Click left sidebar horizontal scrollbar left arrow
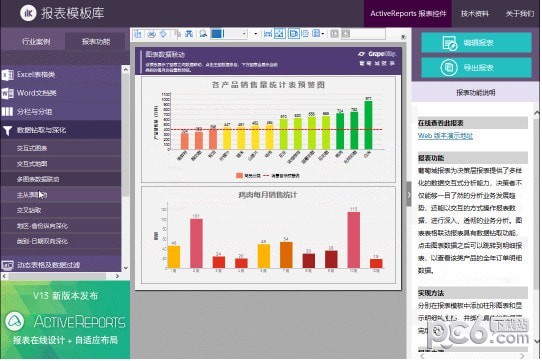Screen dimensions: 542x361 click(x=4, y=276)
